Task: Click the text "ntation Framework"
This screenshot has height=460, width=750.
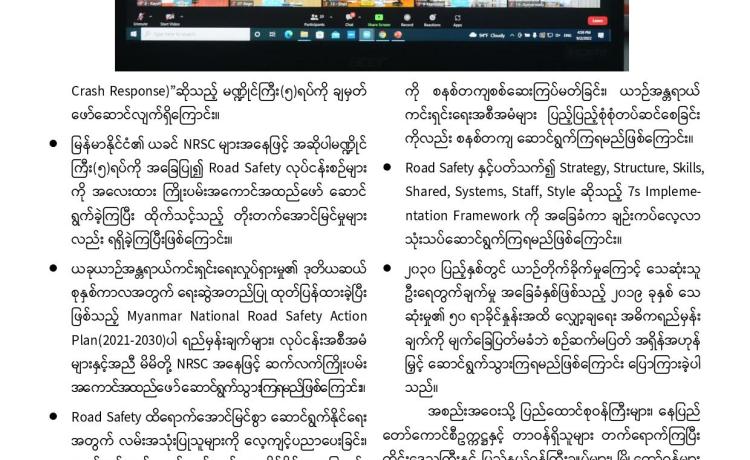Action: pyautogui.click(x=463, y=215)
